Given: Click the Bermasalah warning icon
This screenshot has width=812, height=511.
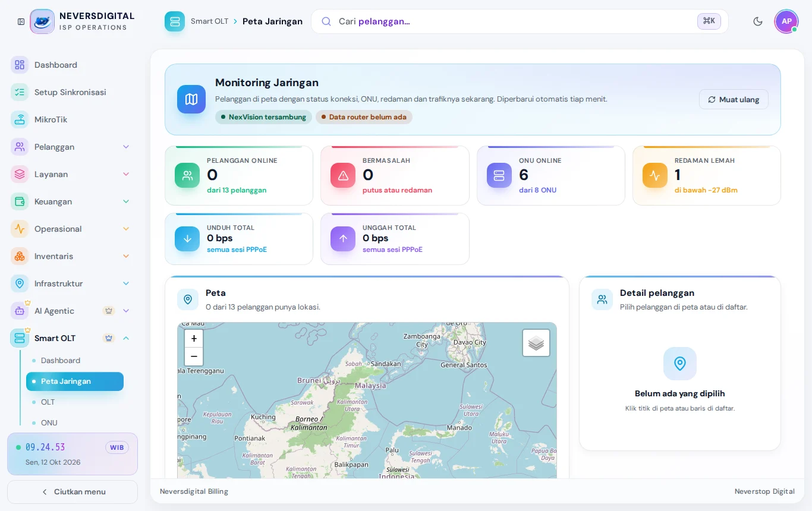Looking at the screenshot, I should 343,175.
